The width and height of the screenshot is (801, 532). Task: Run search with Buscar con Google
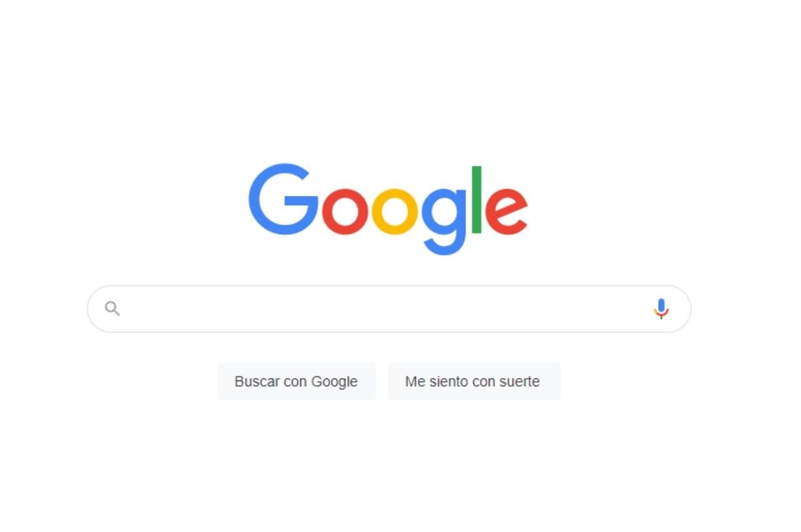[297, 381]
